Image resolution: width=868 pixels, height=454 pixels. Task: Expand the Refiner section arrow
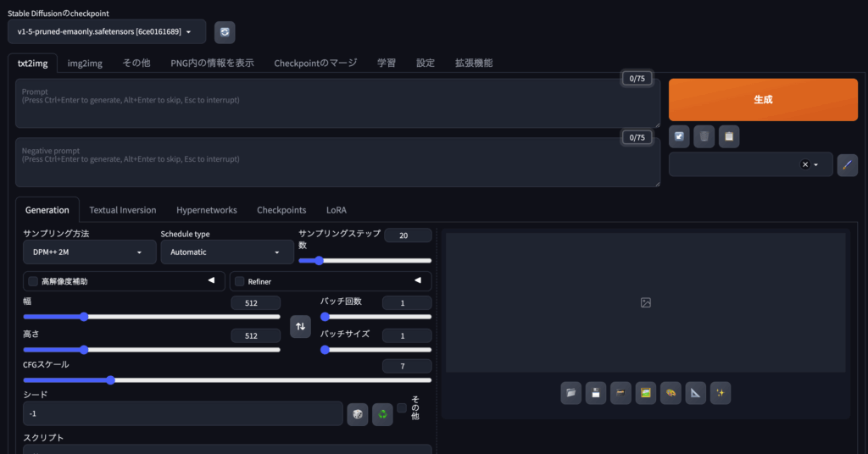pos(418,280)
